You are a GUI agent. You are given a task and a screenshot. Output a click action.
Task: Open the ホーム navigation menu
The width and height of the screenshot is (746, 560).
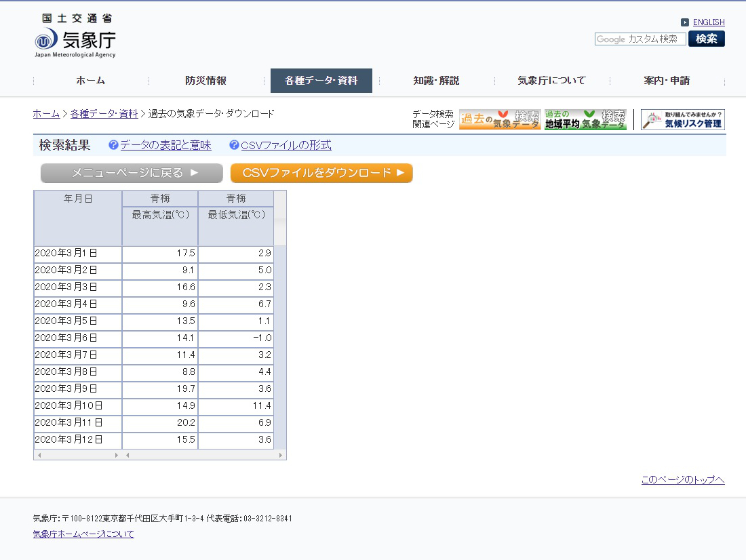click(x=90, y=81)
